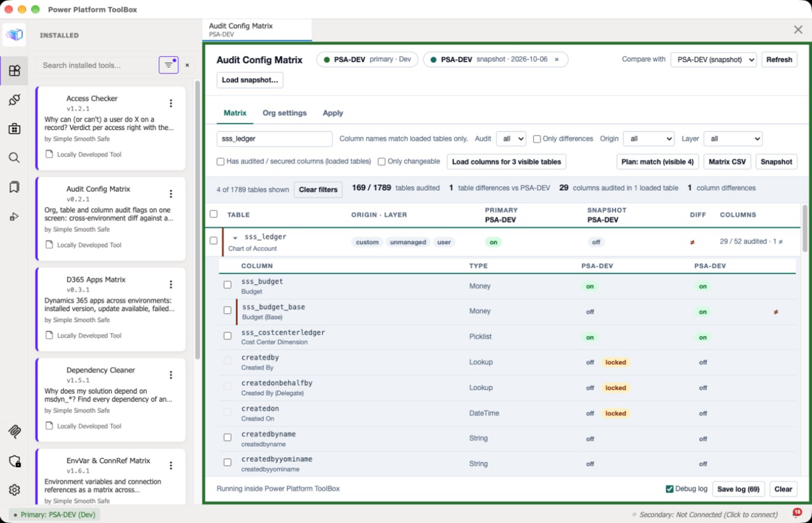Viewport: 812px width, 523px height.
Task: Open Access Checker three-dot menu
Action: point(171,103)
